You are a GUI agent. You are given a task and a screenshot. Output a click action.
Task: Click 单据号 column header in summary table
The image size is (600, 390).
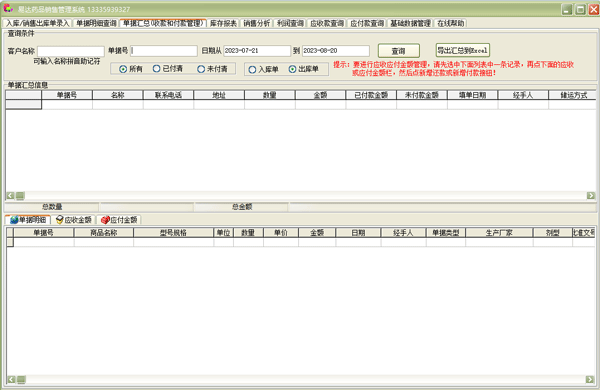67,95
